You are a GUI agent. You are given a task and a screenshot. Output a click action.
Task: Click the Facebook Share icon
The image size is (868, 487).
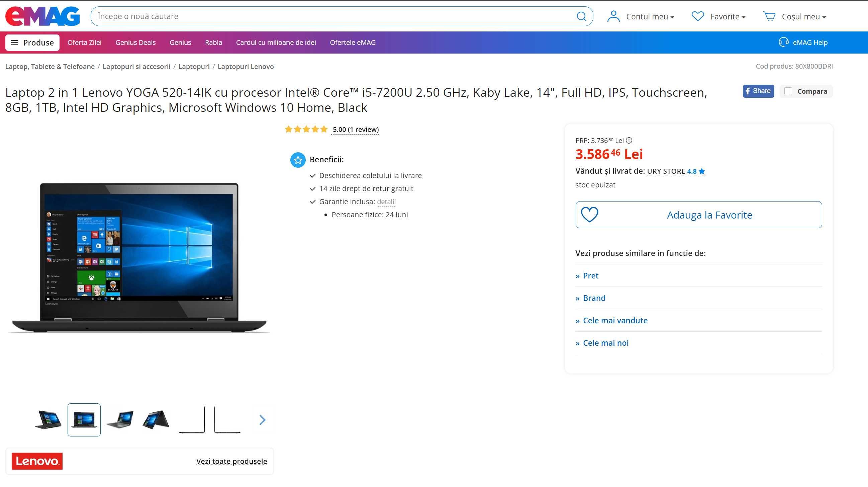[x=758, y=91]
